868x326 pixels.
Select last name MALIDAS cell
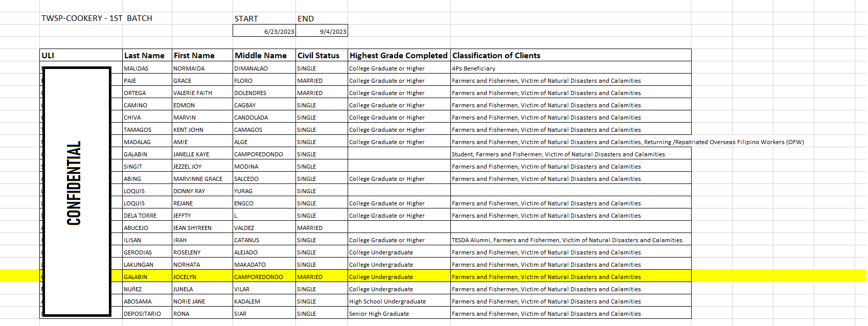pos(147,67)
